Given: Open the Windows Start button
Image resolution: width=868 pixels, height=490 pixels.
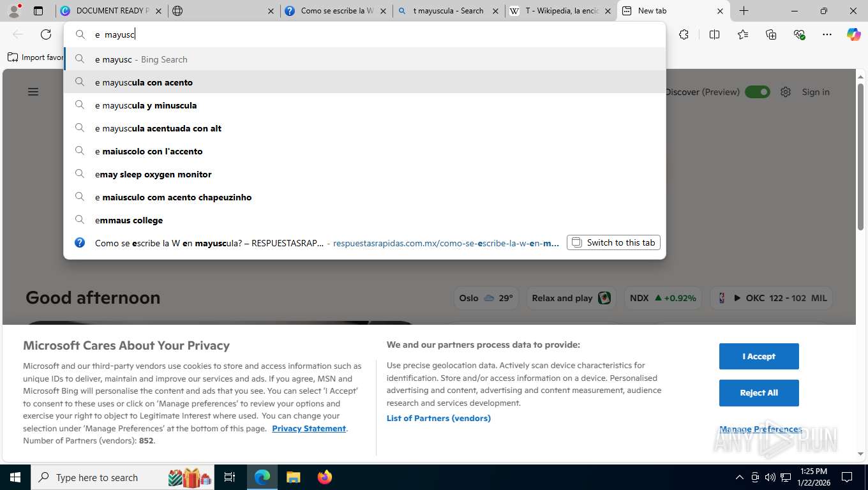Looking at the screenshot, I should click(15, 477).
